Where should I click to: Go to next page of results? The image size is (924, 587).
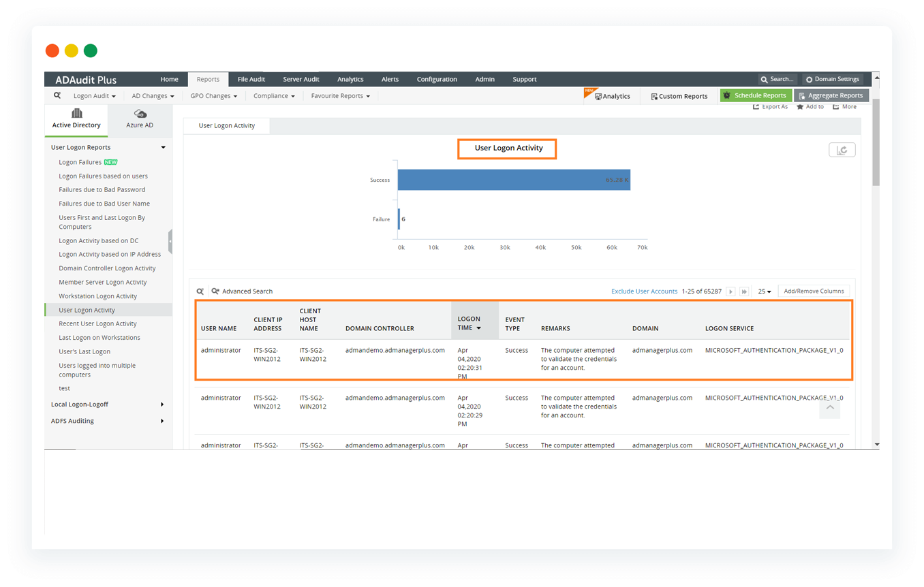(730, 291)
